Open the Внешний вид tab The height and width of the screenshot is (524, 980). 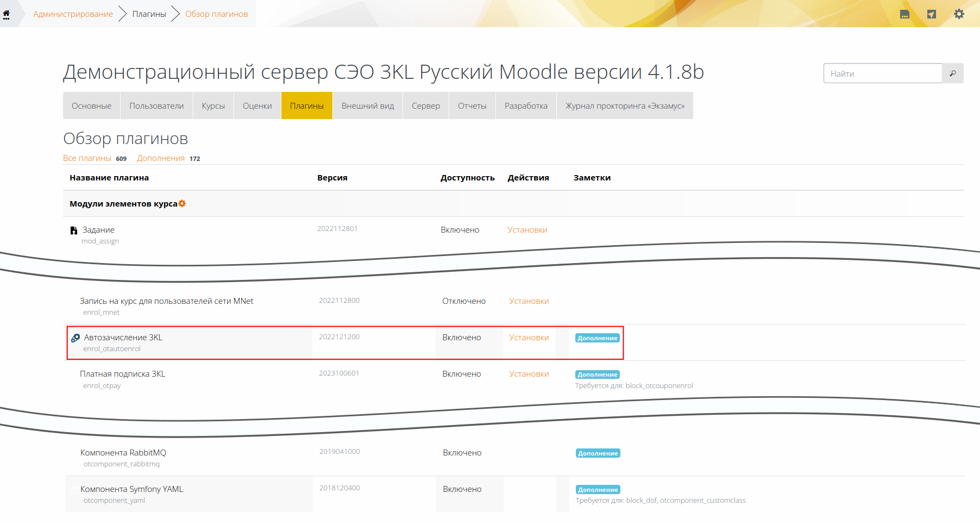[368, 105]
